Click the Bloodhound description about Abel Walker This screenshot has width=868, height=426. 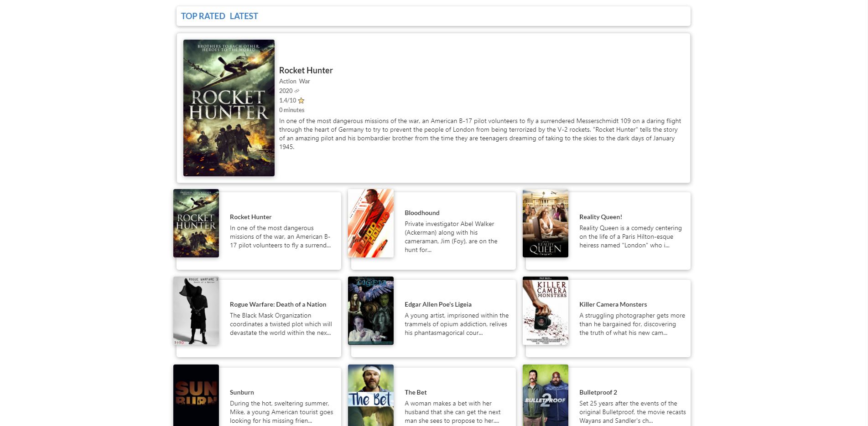point(451,237)
